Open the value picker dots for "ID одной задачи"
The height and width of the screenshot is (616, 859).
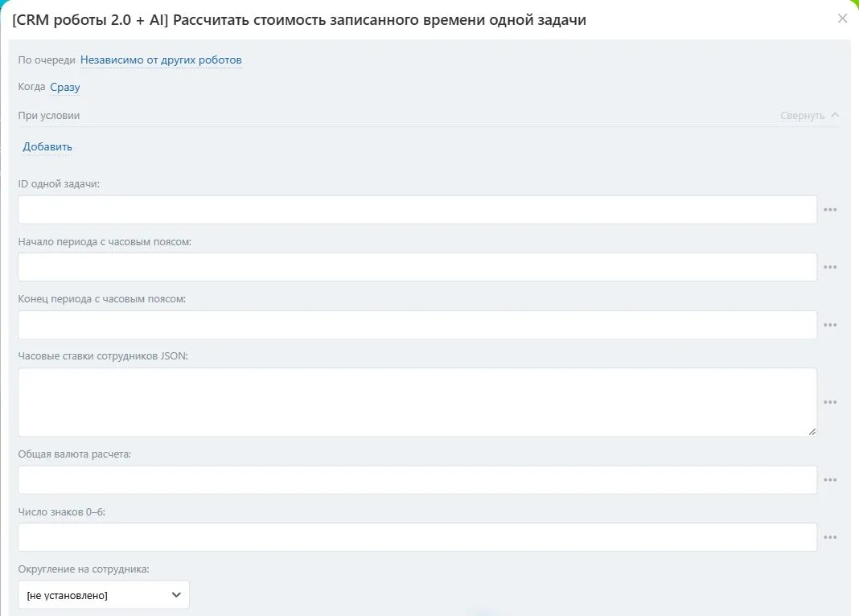click(830, 210)
